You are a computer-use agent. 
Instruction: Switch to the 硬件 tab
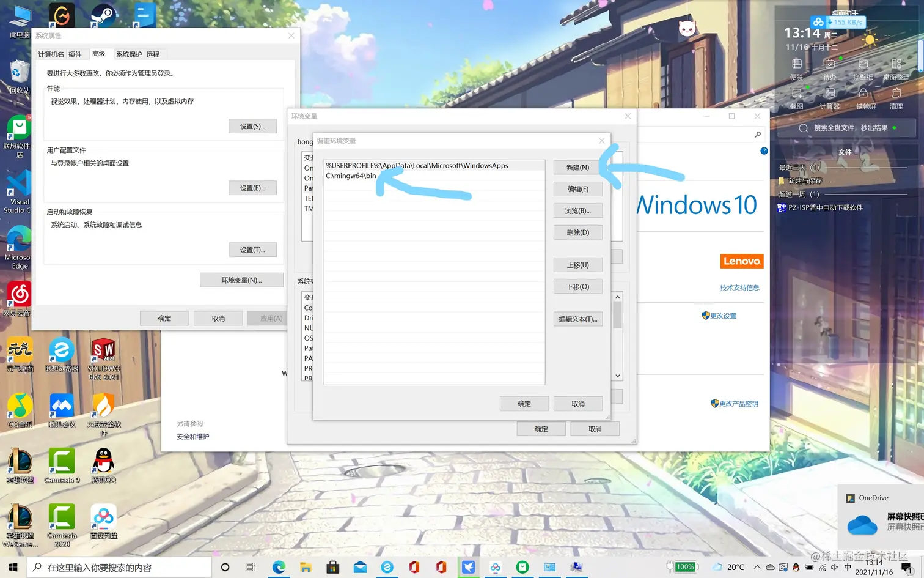click(x=75, y=54)
